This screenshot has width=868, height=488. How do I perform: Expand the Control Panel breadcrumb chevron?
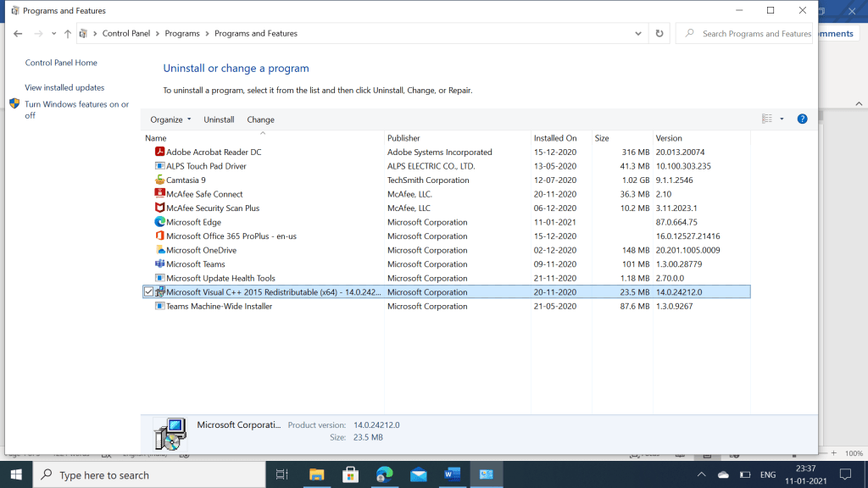coord(158,34)
